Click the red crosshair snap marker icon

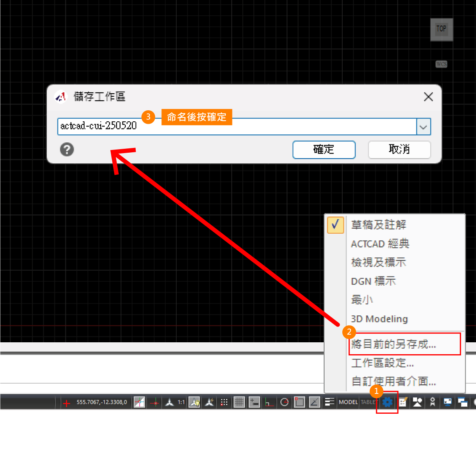point(155,403)
